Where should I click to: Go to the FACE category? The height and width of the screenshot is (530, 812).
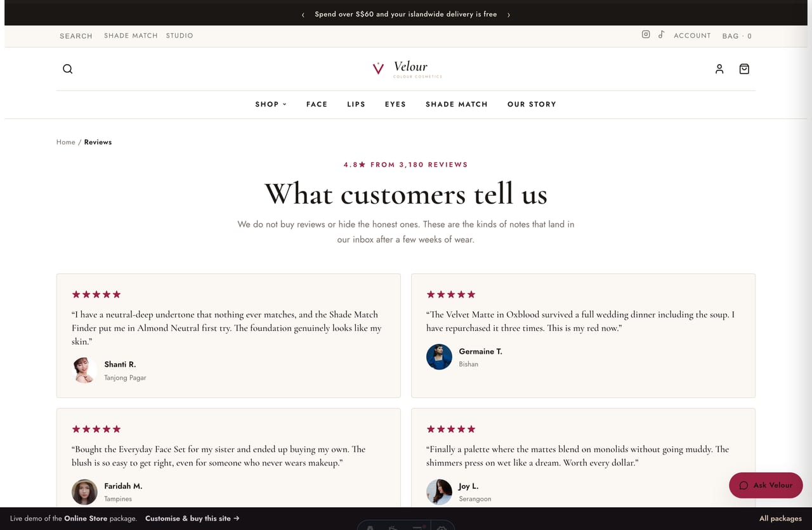coord(317,104)
